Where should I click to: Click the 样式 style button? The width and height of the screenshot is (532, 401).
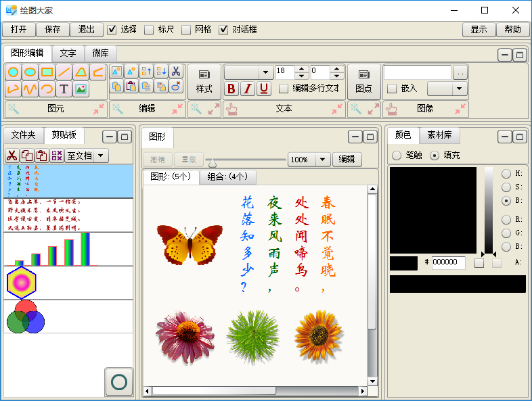pos(204,82)
